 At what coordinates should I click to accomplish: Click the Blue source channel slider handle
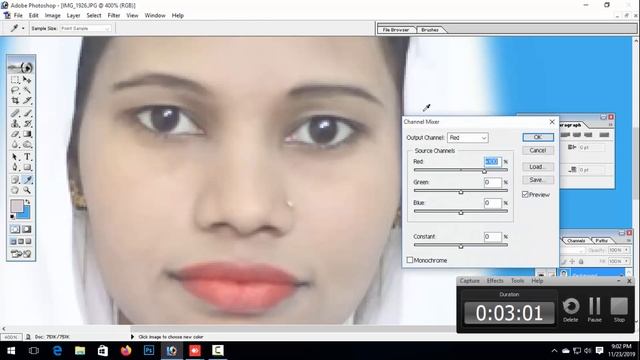(461, 212)
